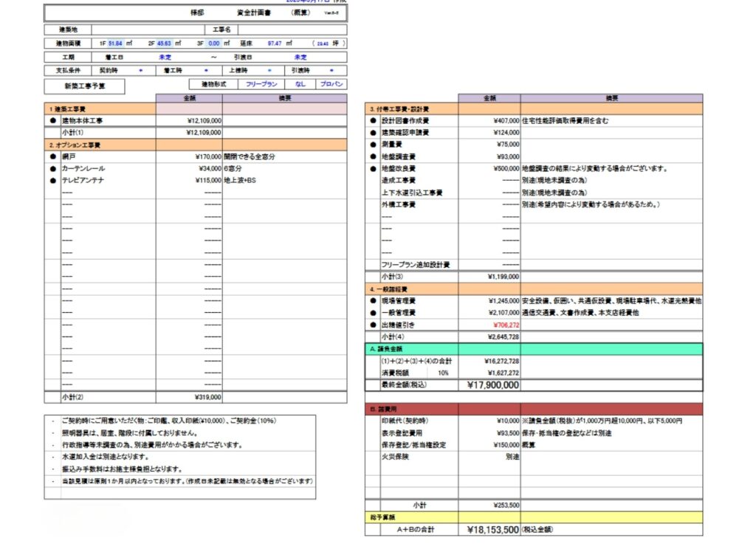Select the 印紙代(契約時) amount ¥10,000
This screenshot has height=549, width=756.
pyautogui.click(x=508, y=421)
